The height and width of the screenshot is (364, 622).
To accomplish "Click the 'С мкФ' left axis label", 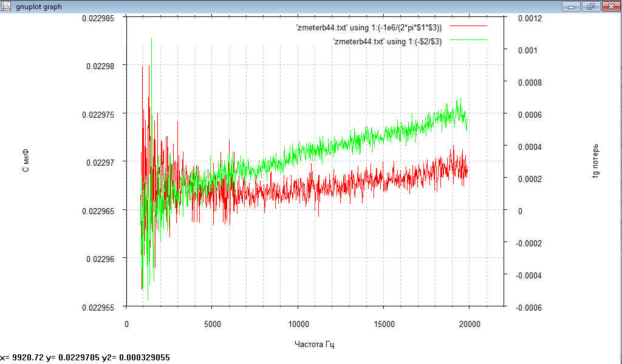I will (x=26, y=161).
